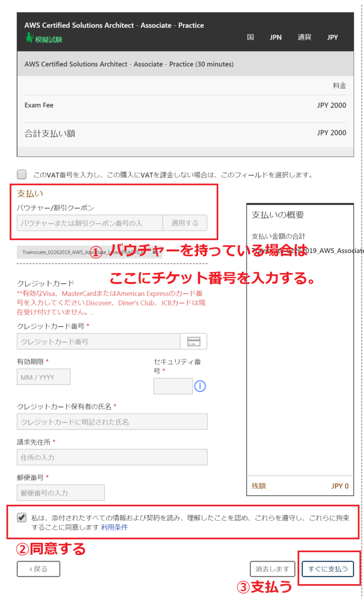364x598 pixels.
Task: Focus the クレジットカード番号 input field
Action: [99, 341]
